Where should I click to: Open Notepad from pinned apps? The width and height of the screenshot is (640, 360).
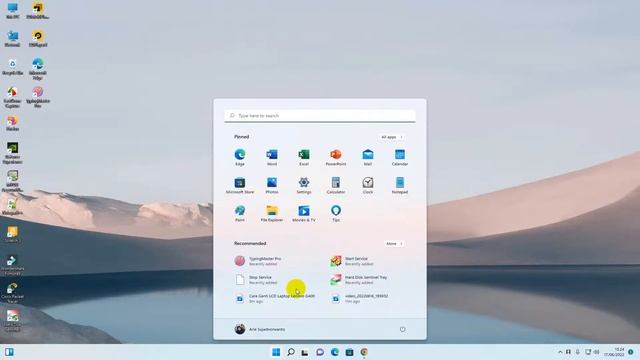pyautogui.click(x=400, y=185)
